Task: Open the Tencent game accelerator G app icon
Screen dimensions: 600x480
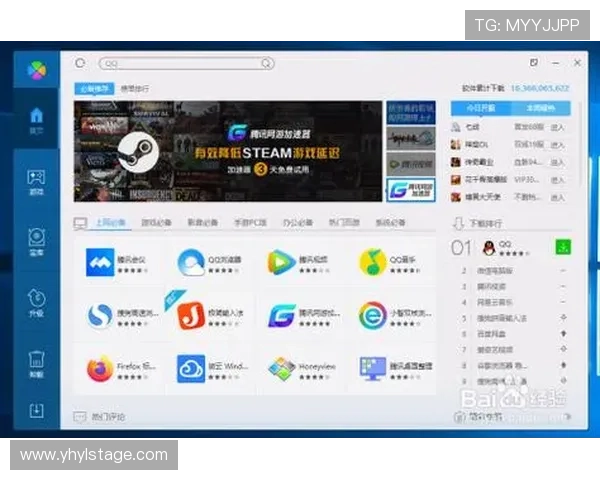Action: 282,315
